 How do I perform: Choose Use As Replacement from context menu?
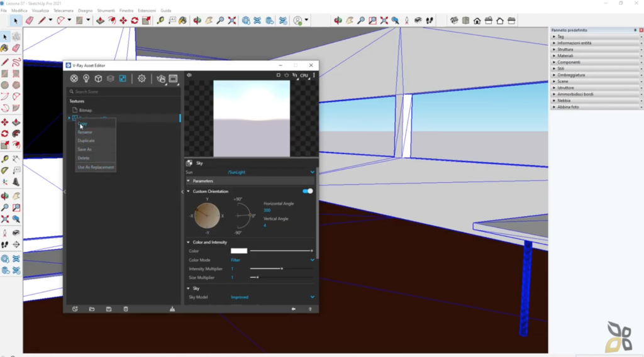(x=96, y=167)
